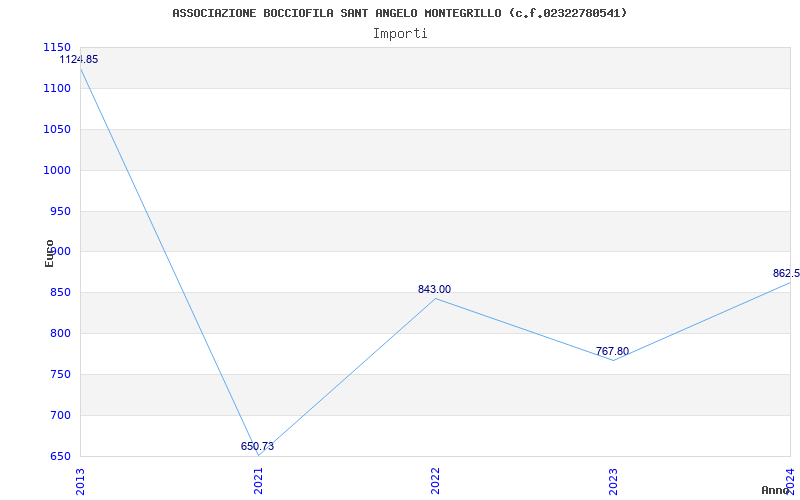Click the 650 y-axis value
Image resolution: width=800 pixels, height=500 pixels.
(60, 456)
